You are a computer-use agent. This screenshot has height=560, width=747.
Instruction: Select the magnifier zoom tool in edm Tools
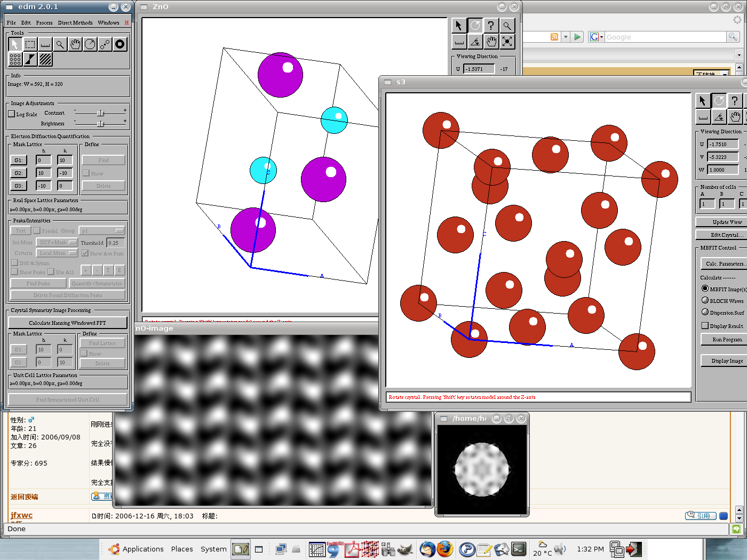60,44
